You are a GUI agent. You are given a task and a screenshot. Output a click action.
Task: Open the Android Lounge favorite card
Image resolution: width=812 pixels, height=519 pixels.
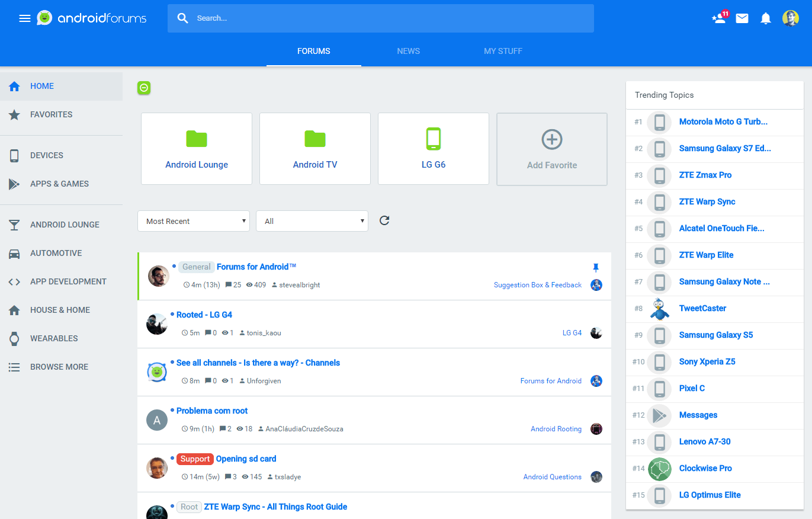coord(197,149)
